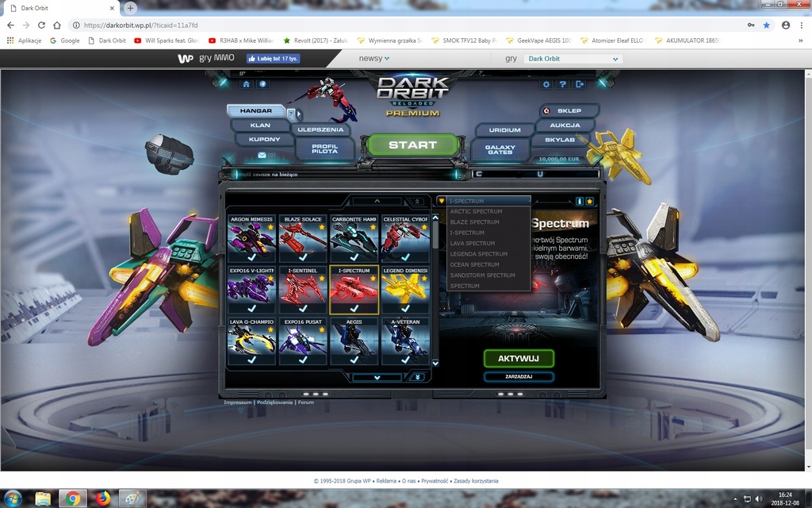Open the game home page icon
The width and height of the screenshot is (812, 508).
coord(246,84)
